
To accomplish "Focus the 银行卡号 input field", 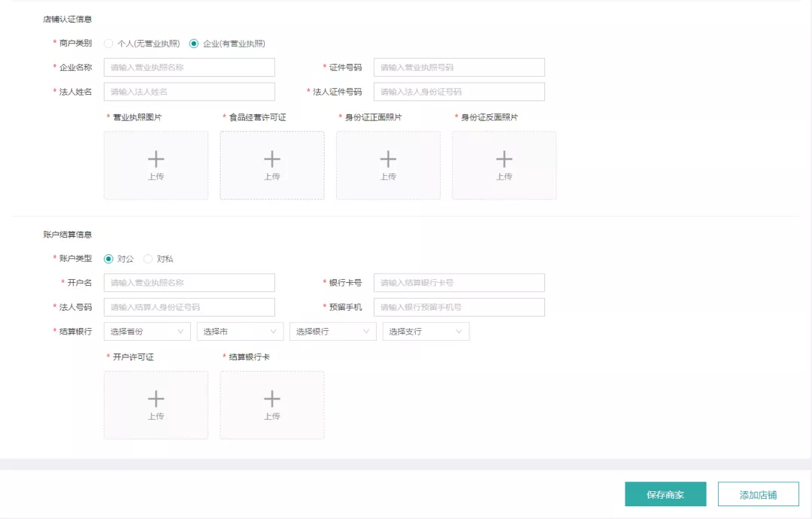I will [459, 283].
